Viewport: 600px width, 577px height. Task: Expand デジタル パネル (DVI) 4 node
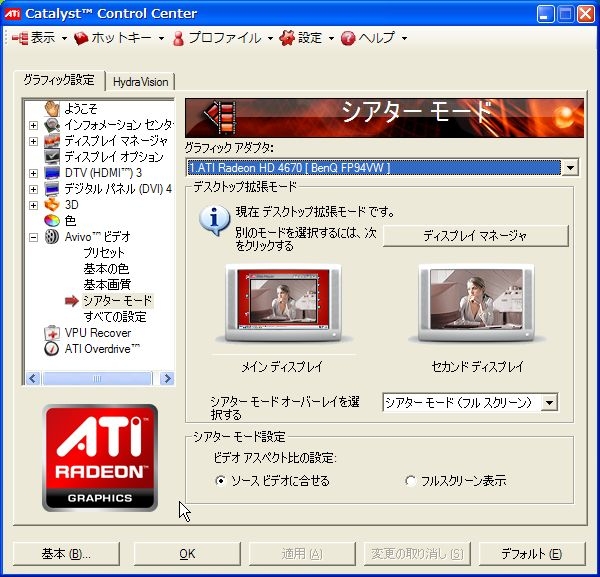click(x=34, y=189)
